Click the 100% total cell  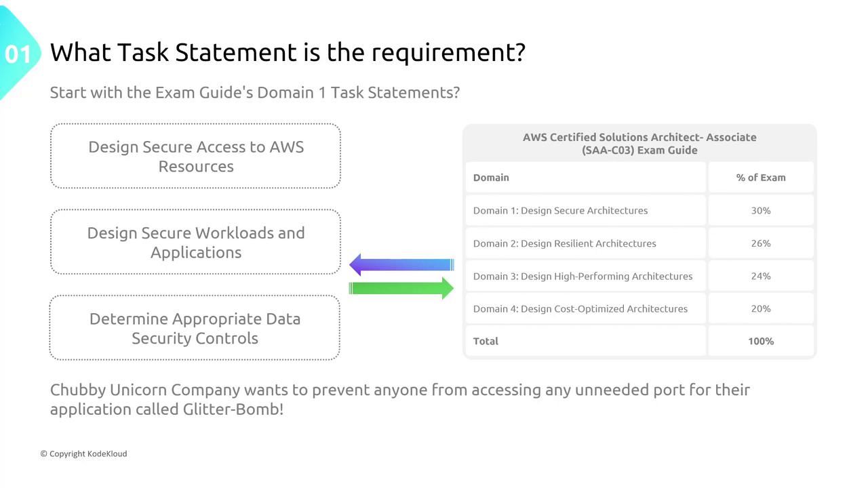(760, 341)
